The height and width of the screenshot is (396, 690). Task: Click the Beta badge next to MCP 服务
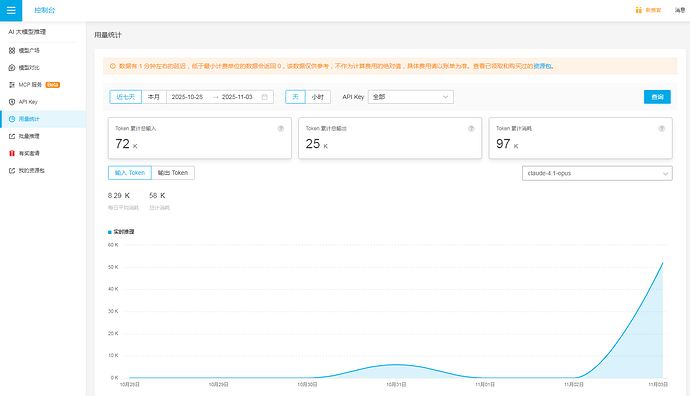tap(53, 85)
